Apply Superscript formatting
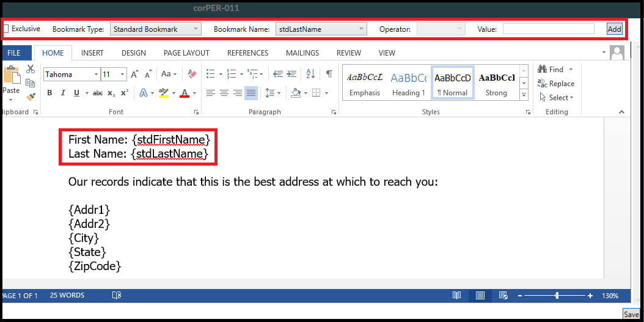The height and width of the screenshot is (322, 644). point(125,93)
